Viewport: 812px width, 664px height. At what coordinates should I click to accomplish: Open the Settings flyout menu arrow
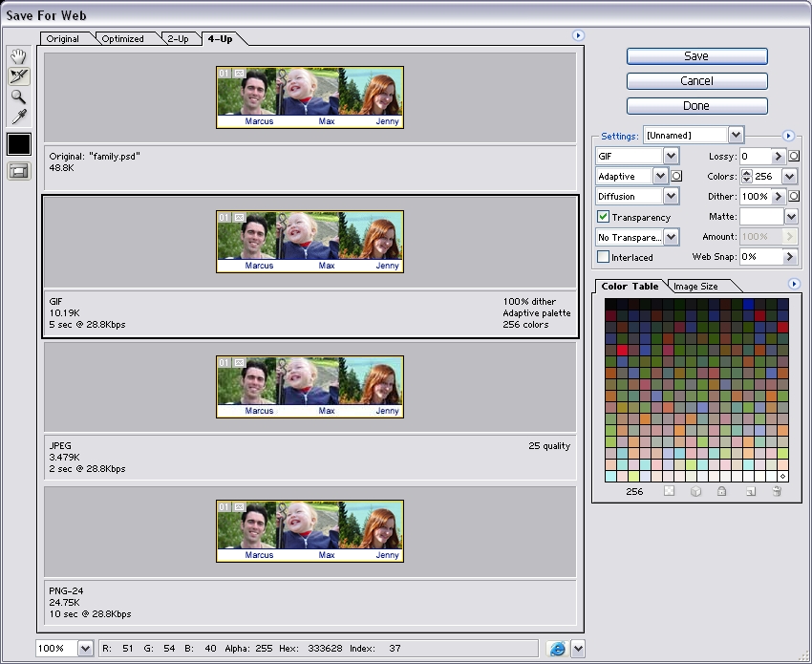[x=788, y=136]
